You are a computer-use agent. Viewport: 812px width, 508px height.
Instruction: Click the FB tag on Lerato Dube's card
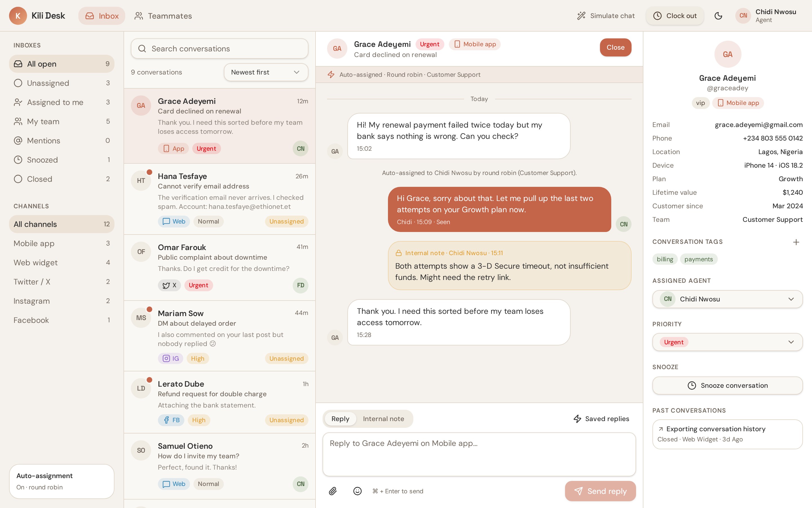[171, 420]
